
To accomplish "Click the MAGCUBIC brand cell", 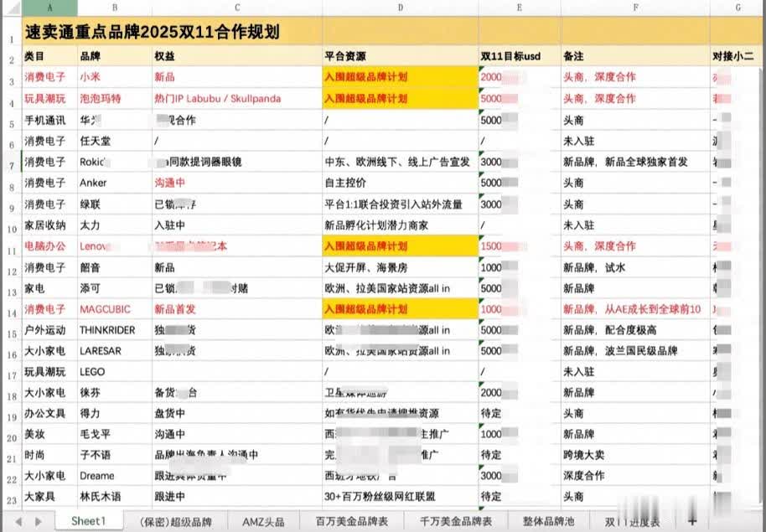I will click(115, 309).
